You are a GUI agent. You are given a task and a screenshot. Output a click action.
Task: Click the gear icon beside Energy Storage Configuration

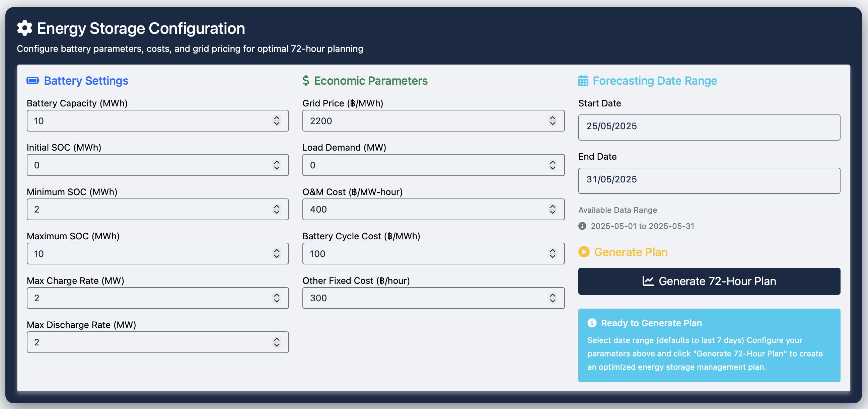[x=24, y=28]
